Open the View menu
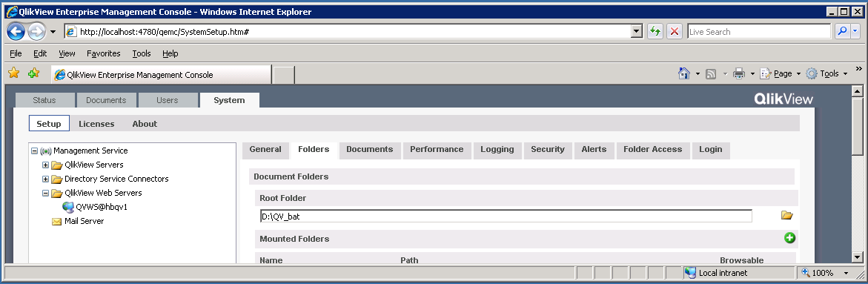868x284 pixels. (67, 53)
